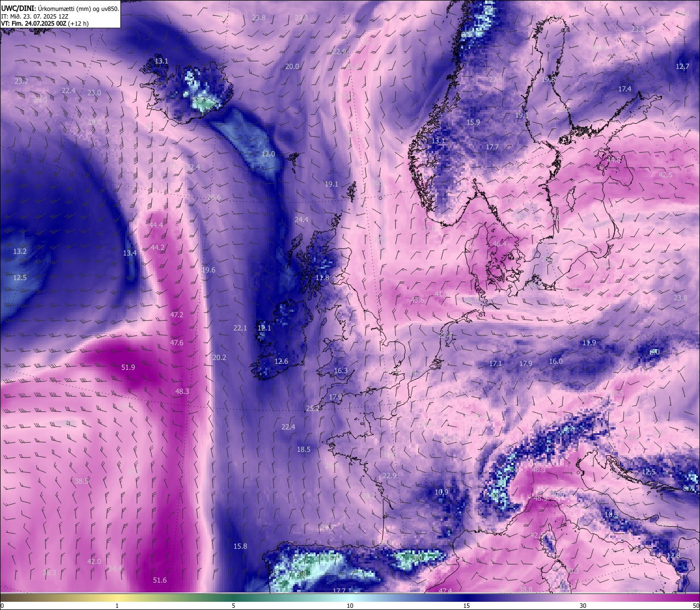Click the 10.9 value over southern France
This screenshot has width=700, height=610.
pos(441,492)
